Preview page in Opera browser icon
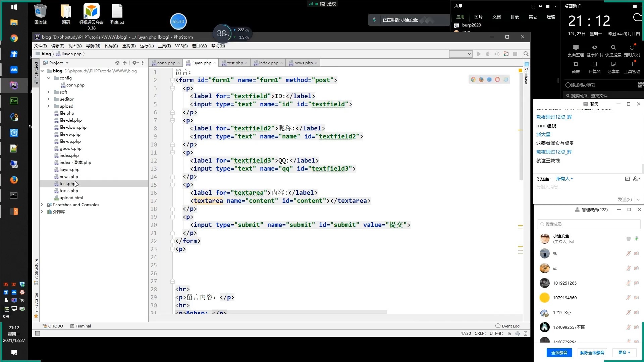 [x=497, y=79]
